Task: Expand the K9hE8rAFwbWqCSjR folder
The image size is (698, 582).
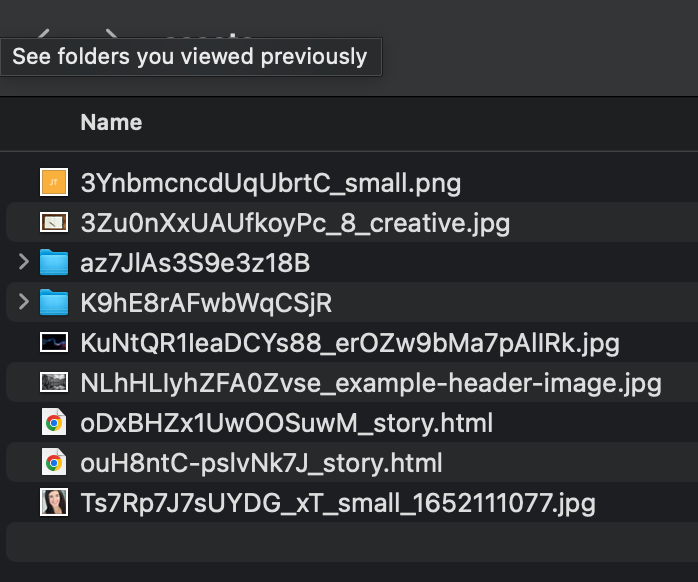Action: [24, 302]
